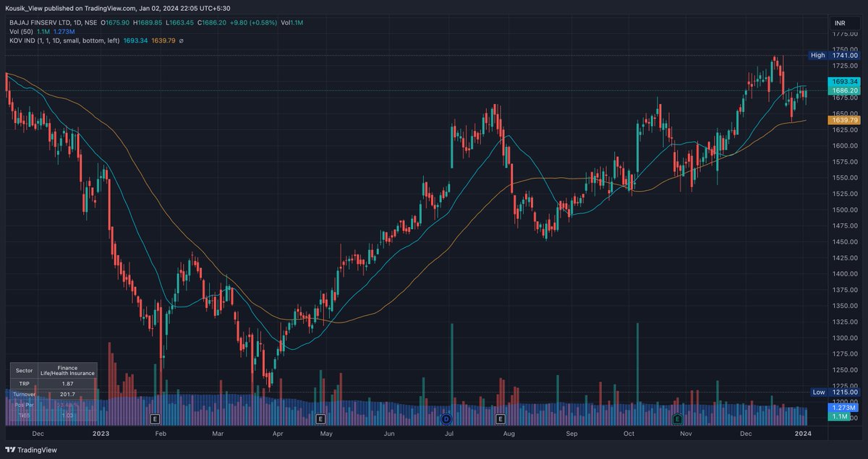Open the earnings marker near February
The width and height of the screenshot is (868, 459).
[x=154, y=419]
